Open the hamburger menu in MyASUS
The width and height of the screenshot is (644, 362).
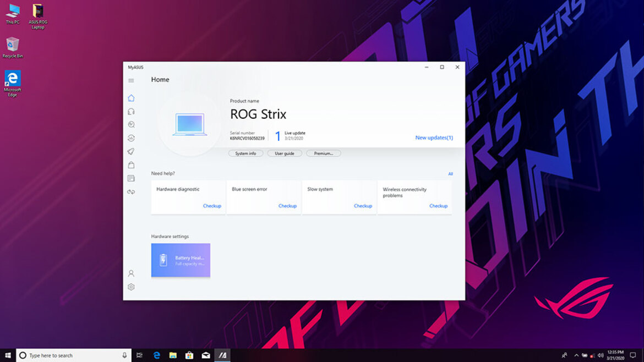click(x=131, y=80)
